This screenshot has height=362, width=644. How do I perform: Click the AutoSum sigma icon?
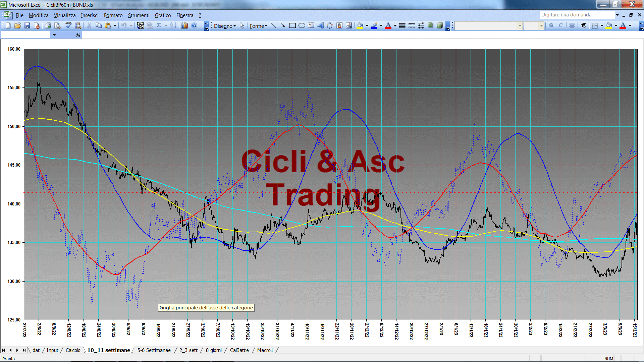coord(159,25)
